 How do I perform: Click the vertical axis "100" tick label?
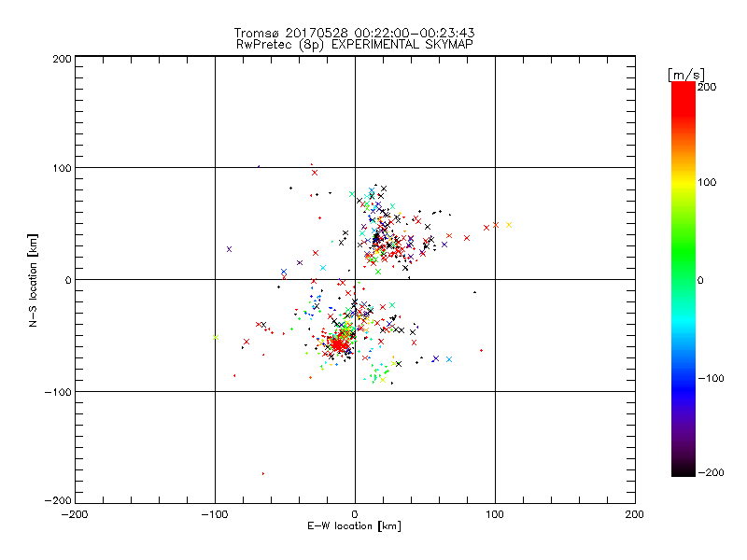pos(62,168)
